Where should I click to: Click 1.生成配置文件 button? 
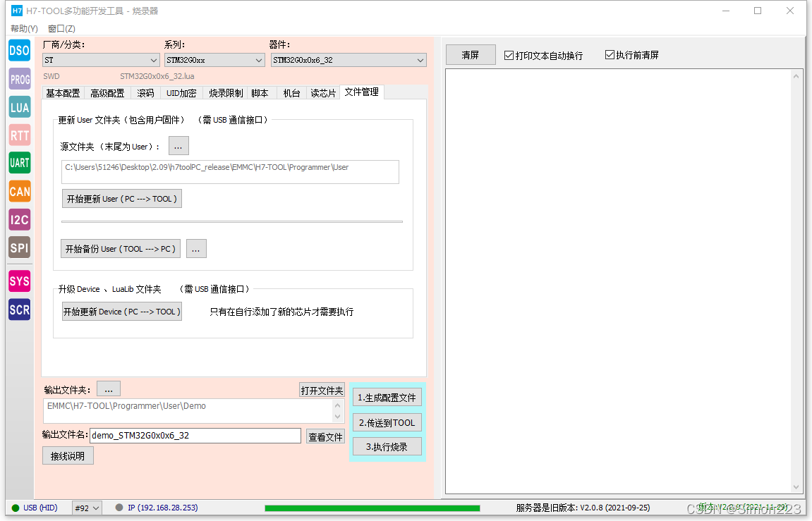[x=387, y=398]
